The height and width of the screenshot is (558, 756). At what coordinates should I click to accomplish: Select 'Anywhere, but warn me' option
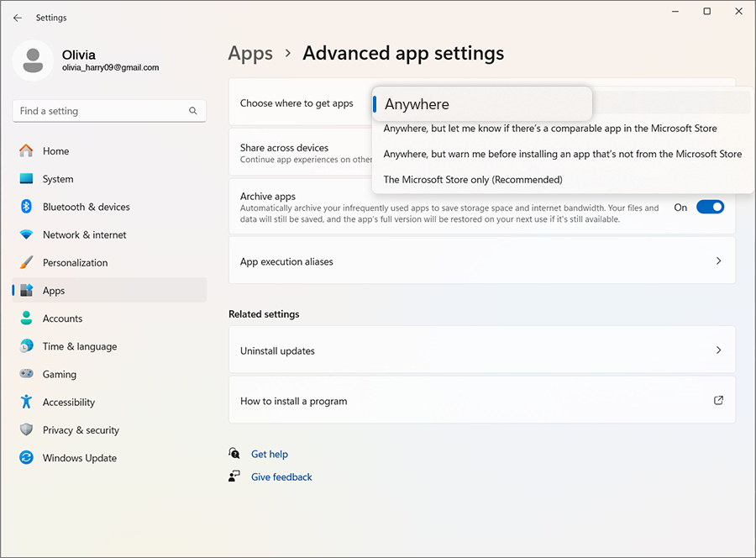tap(562, 154)
